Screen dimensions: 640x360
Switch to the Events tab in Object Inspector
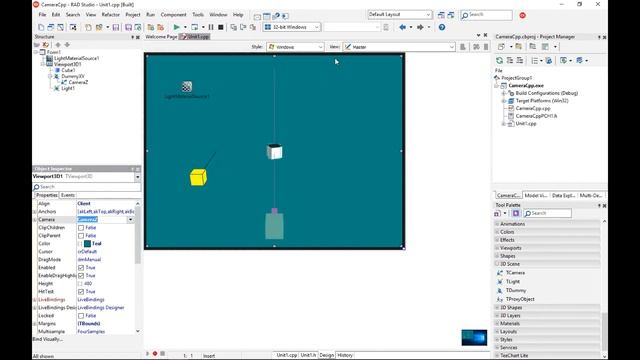point(68,195)
